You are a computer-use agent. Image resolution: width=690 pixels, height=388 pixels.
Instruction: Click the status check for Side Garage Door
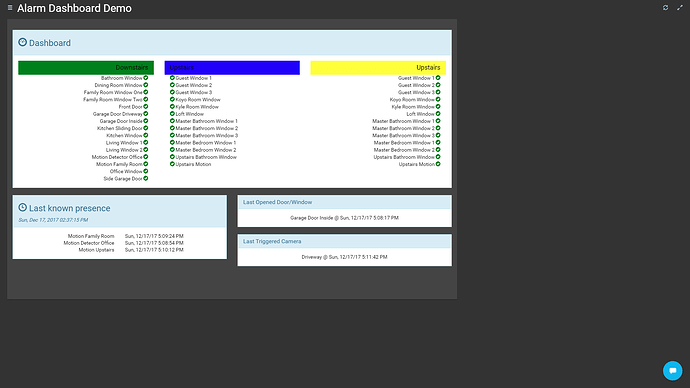[x=146, y=179]
